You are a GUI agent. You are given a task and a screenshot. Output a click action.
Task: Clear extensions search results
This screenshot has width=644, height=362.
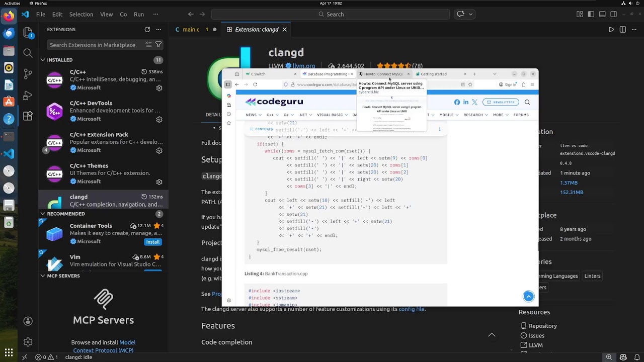click(x=148, y=45)
